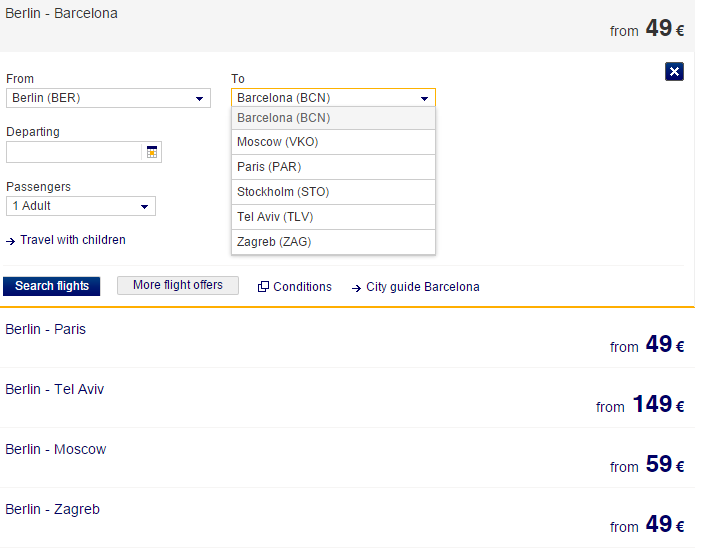The image size is (706, 551).
Task: Close the Berlin - Barcelona search panel
Action: point(674,71)
